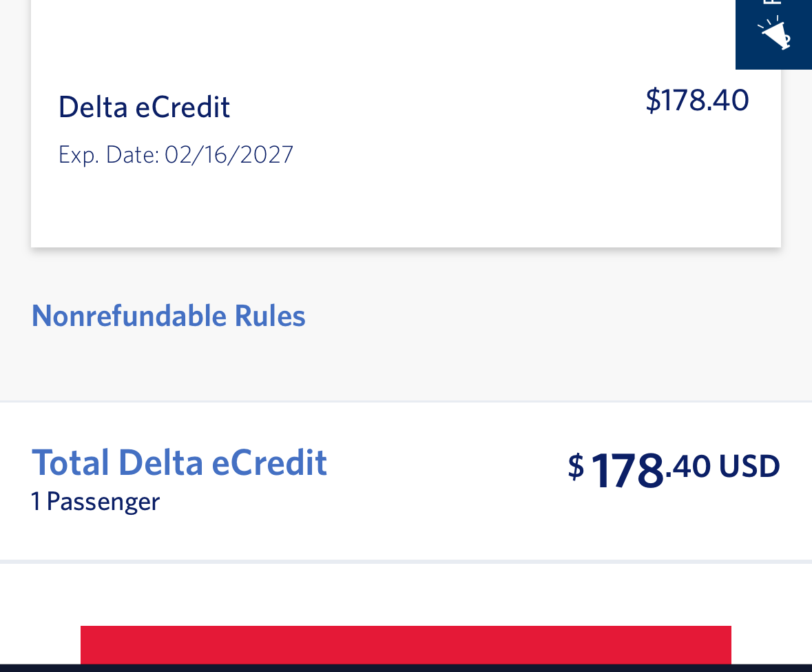Viewport: 812px width, 672px height.
Task: Click the Total Delta eCredit heading
Action: [x=179, y=462]
